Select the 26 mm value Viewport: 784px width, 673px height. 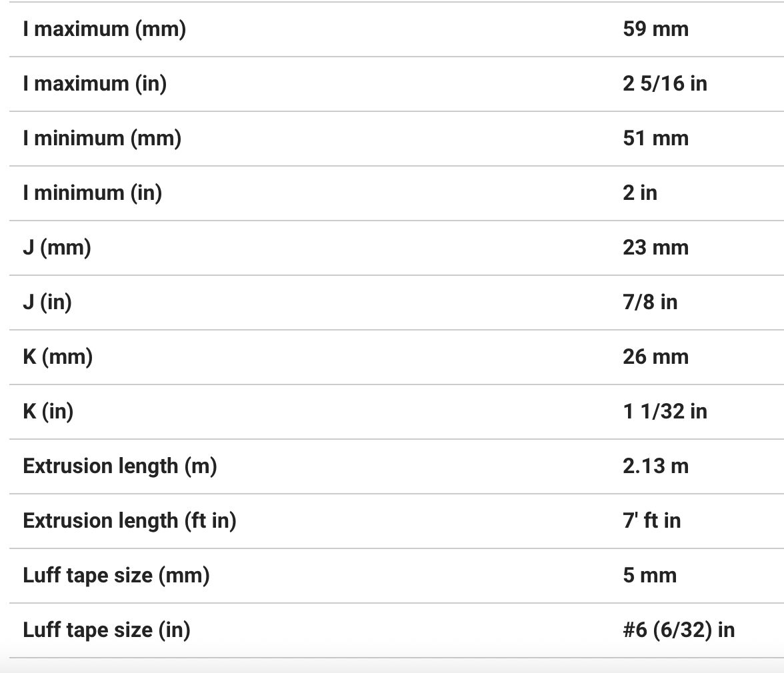[655, 357]
